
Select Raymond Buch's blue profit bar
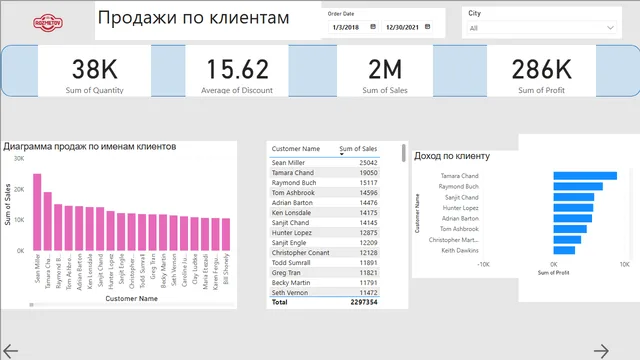578,186
